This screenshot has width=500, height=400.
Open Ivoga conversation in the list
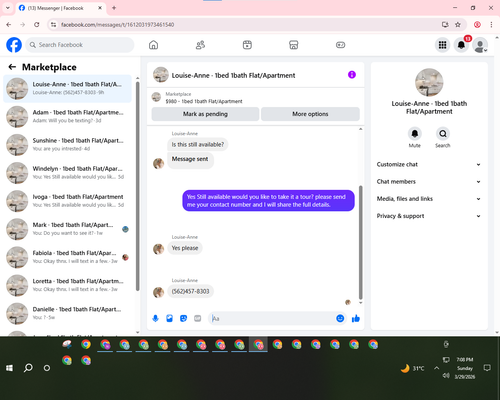(x=67, y=201)
